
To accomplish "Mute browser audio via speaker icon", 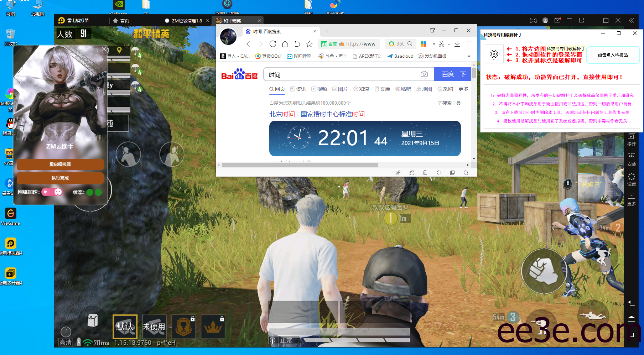I will click(x=438, y=173).
